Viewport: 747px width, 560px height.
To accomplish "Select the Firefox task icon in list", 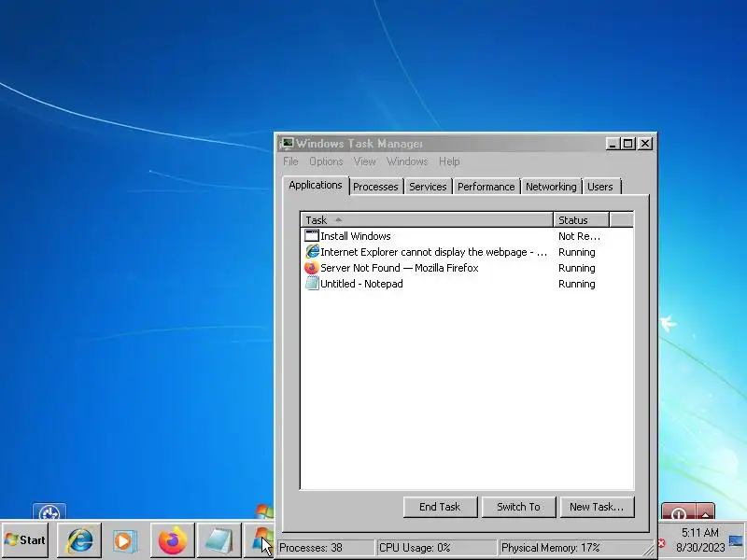I will pyautogui.click(x=312, y=268).
